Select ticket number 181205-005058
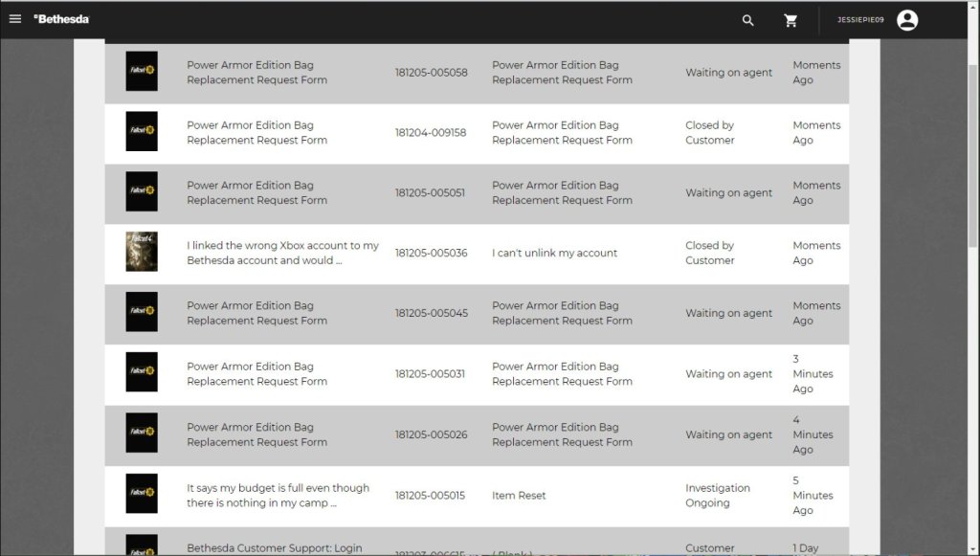 (432, 73)
